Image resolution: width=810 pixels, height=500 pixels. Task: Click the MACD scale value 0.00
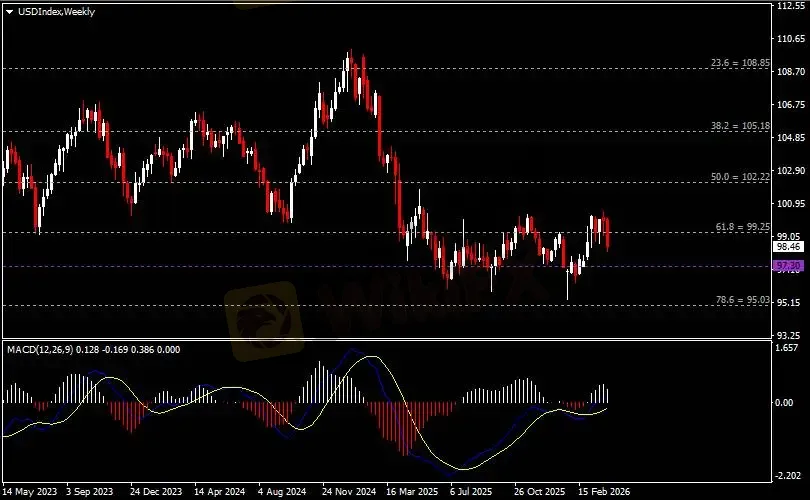[x=785, y=402]
